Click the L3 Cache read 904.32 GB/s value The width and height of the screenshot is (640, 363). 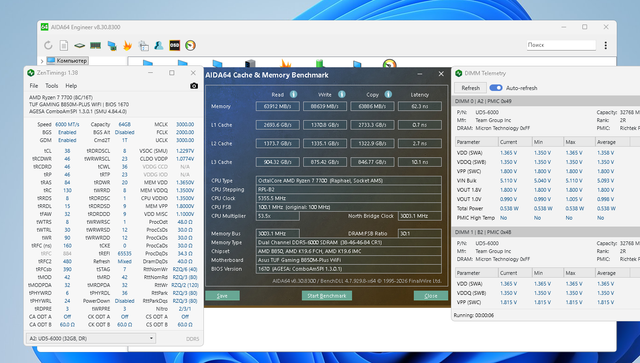278,162
